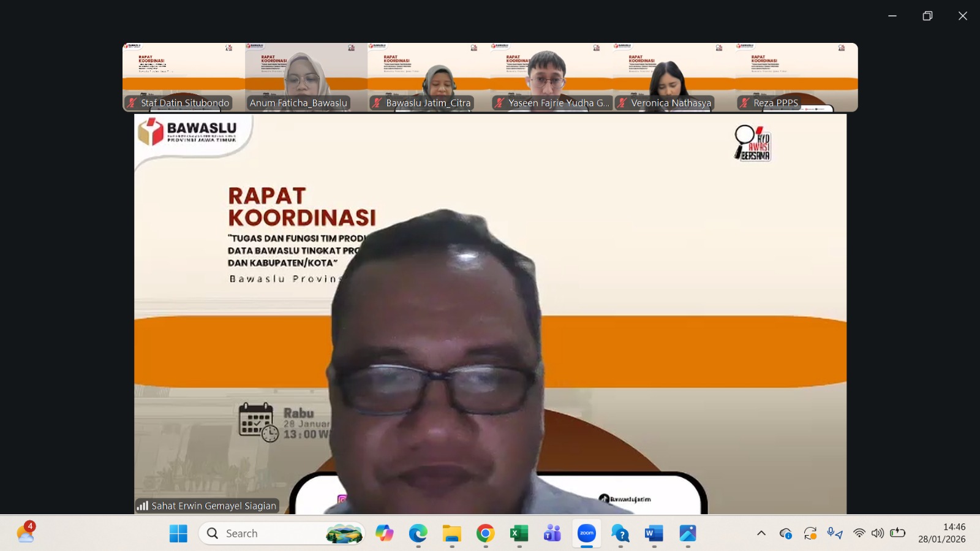Click the name label "Staf Datin Situbondo"
The height and width of the screenshot is (551, 980).
(x=185, y=103)
